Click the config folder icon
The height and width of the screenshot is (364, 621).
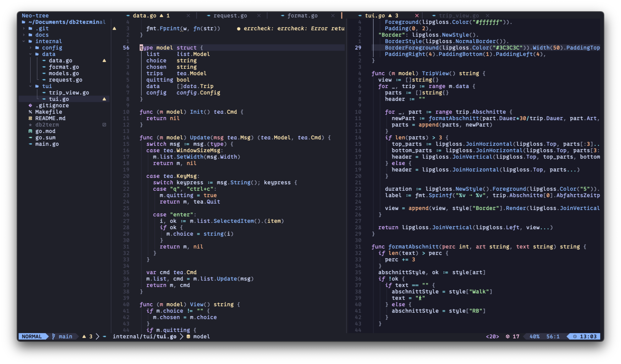click(37, 48)
